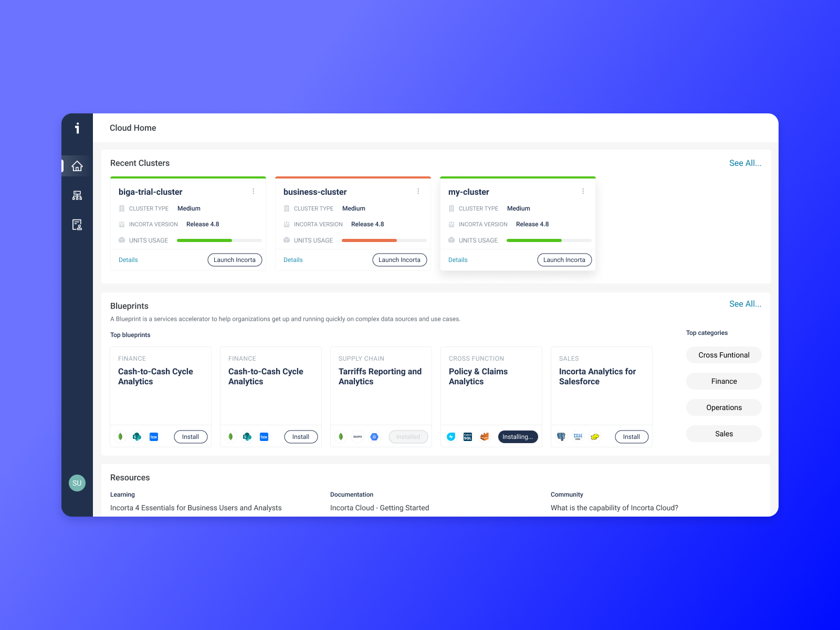
Task: Click the Box icon on the first Finance blueprint
Action: [x=154, y=436]
